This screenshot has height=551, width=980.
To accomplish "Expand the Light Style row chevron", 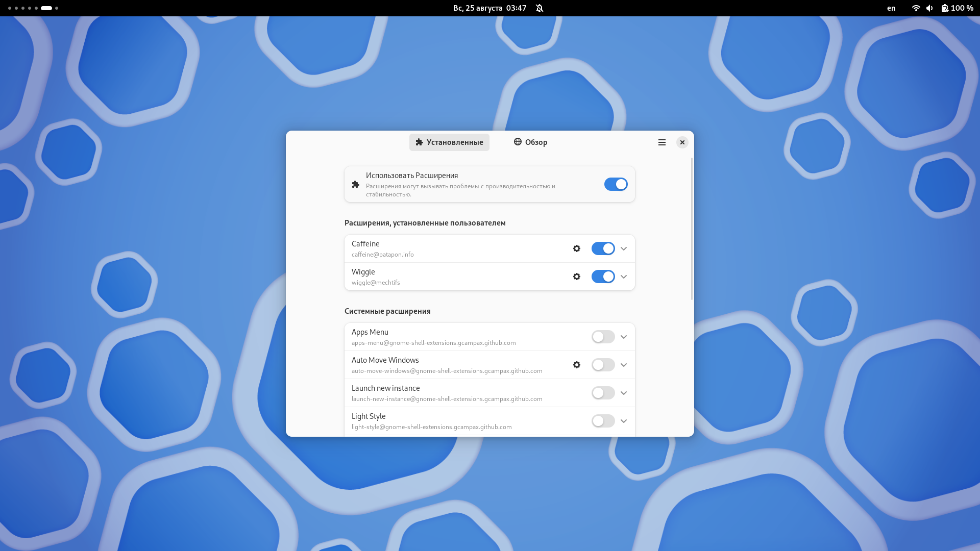I will (x=624, y=421).
